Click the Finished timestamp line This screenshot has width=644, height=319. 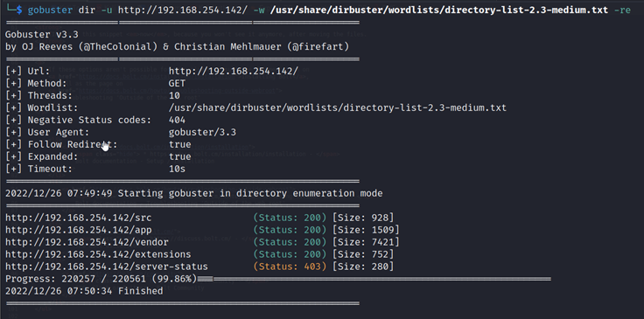tap(84, 292)
